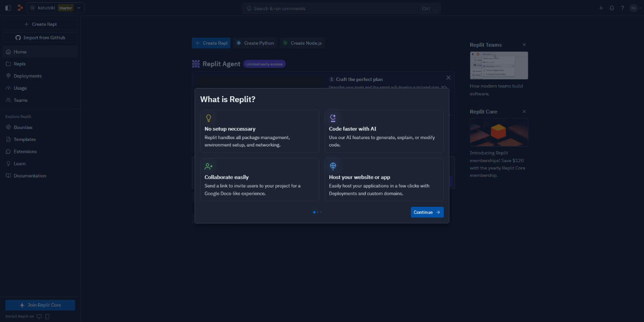Select Home in the sidebar
644x322 pixels.
point(40,52)
